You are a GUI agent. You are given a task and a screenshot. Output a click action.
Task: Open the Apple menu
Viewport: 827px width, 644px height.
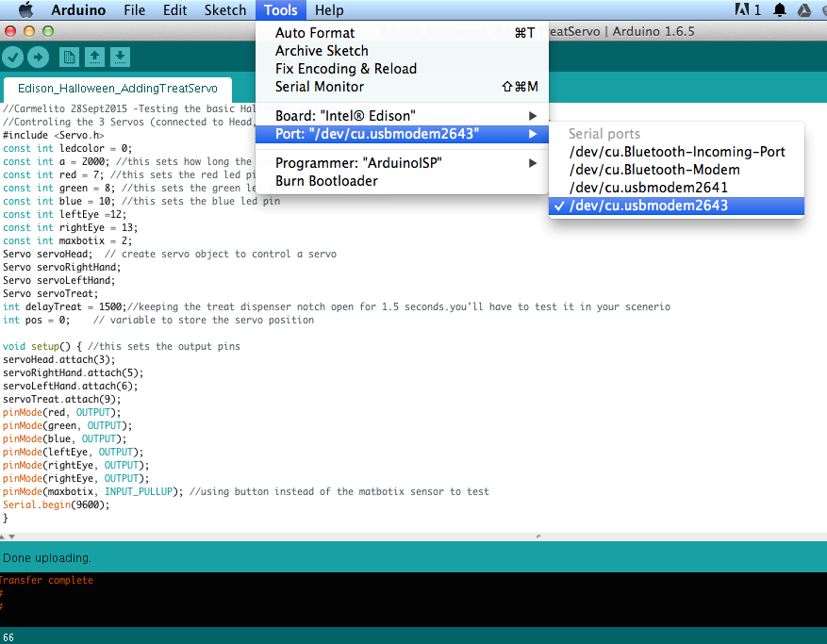tap(25, 10)
